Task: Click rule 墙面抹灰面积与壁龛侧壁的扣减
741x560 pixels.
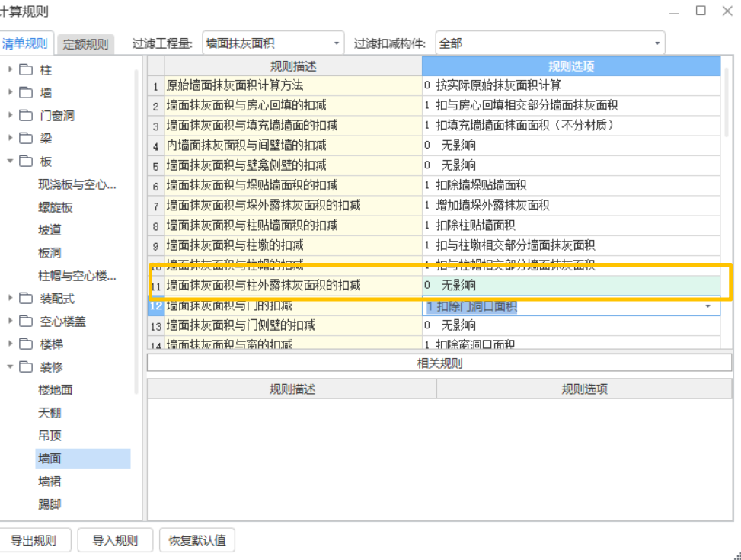Action: [292, 165]
